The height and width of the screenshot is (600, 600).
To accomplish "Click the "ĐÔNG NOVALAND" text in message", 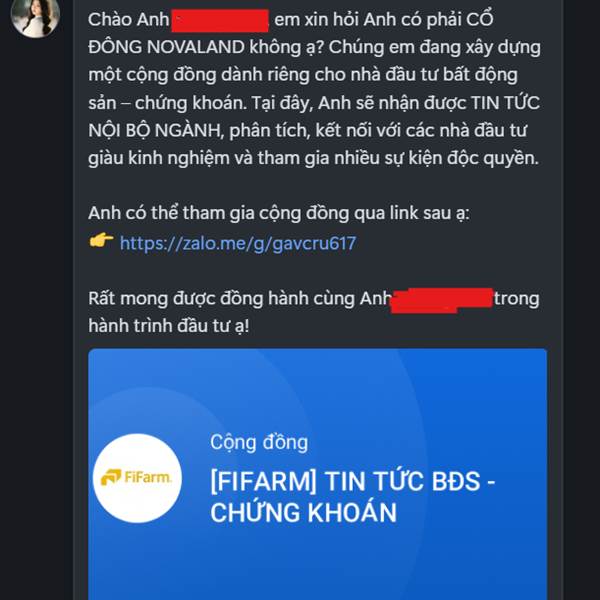I will click(x=166, y=47).
